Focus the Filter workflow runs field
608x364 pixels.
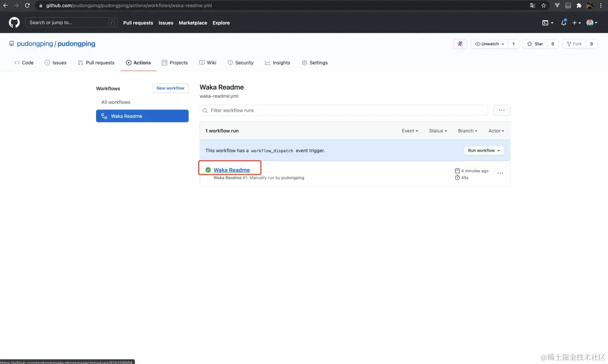point(344,110)
